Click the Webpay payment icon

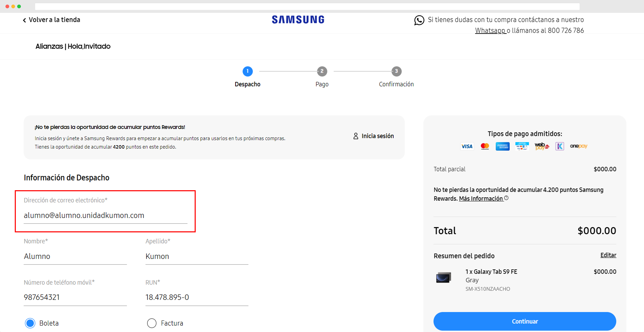[x=542, y=146]
